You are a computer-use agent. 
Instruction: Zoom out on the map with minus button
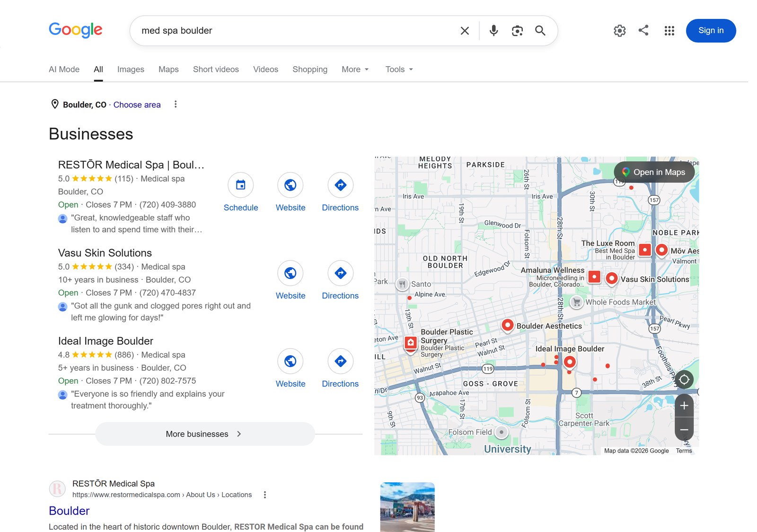(684, 430)
